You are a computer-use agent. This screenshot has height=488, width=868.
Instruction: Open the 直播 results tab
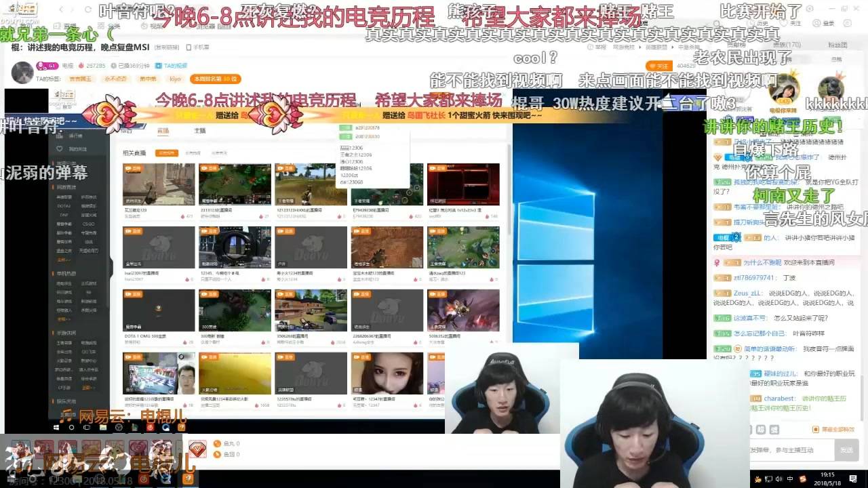pos(163,131)
